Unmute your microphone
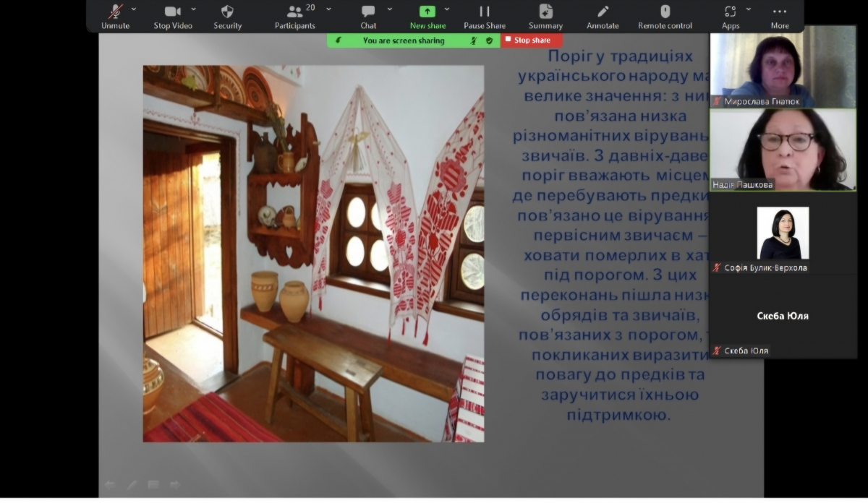 click(x=114, y=16)
